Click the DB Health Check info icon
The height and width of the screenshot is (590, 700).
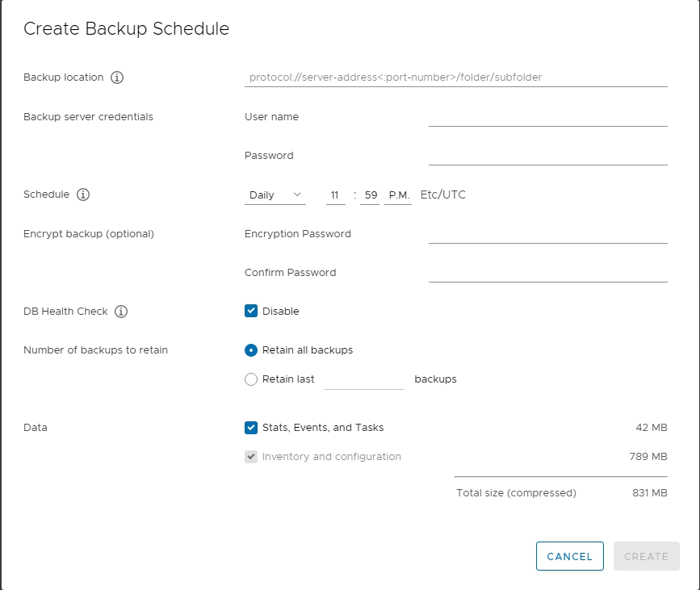click(121, 312)
